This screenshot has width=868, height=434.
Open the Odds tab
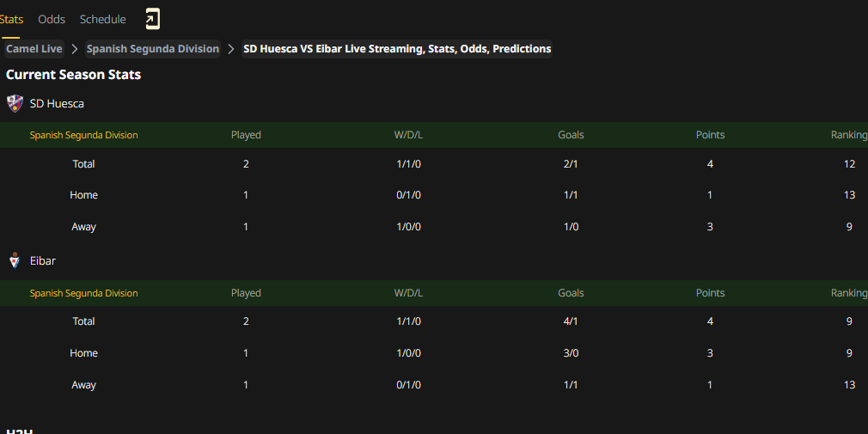[52, 20]
